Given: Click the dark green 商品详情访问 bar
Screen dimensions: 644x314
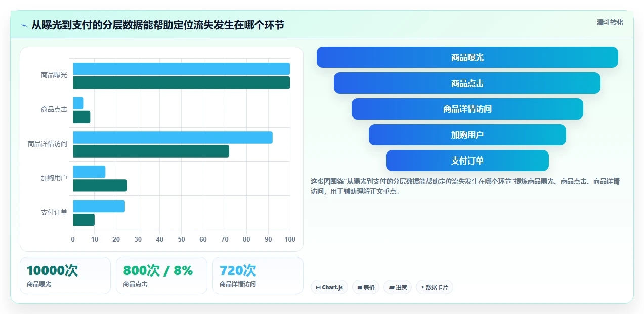Looking at the screenshot, I should tap(151, 151).
